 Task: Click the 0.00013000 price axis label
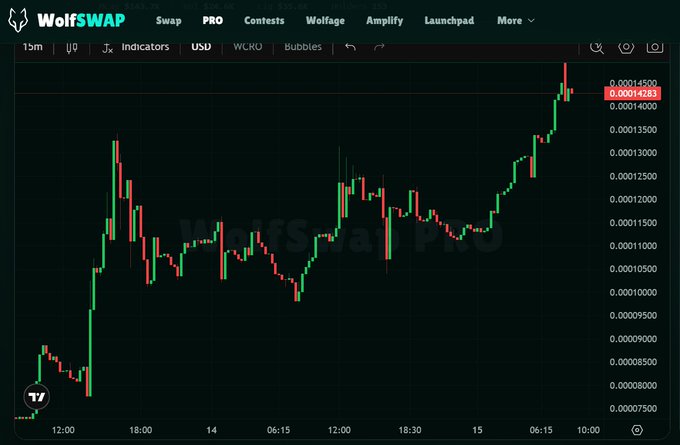pyautogui.click(x=633, y=153)
